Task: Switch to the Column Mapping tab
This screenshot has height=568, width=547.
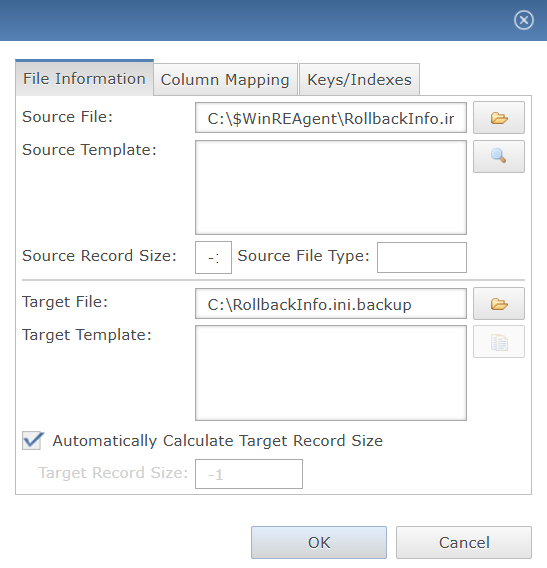Action: point(225,80)
